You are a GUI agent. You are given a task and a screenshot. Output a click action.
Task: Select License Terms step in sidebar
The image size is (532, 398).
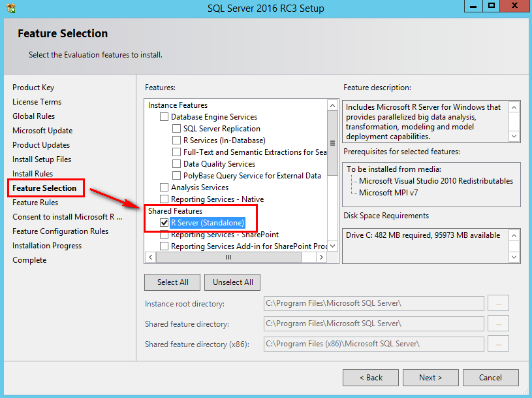click(37, 102)
